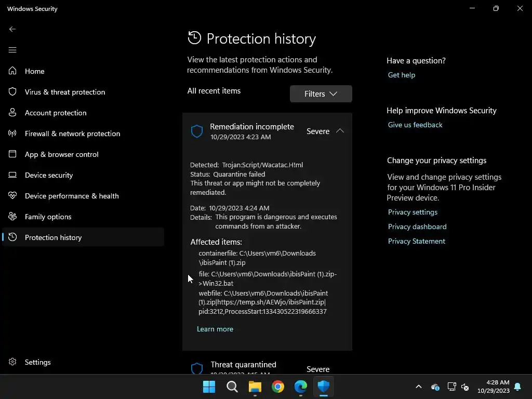Screen dimensions: 532x399
Task: Click the muted volume tray icon
Action: [x=465, y=387]
